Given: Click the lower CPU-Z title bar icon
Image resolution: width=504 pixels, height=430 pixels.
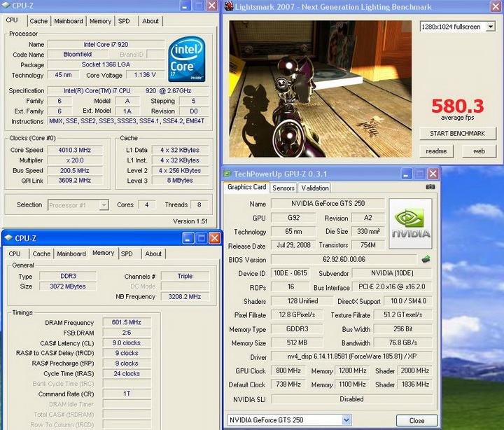Looking at the screenshot, I should tap(8, 238).
